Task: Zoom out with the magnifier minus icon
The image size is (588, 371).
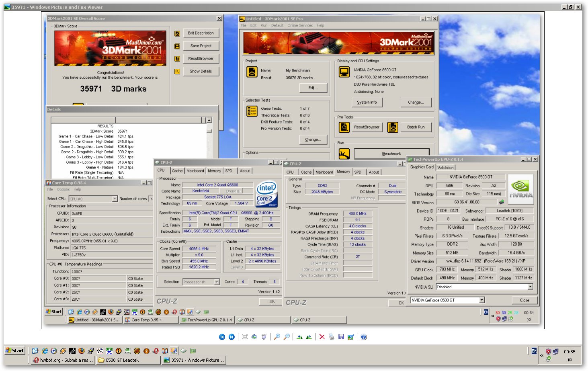Action: tap(287, 337)
